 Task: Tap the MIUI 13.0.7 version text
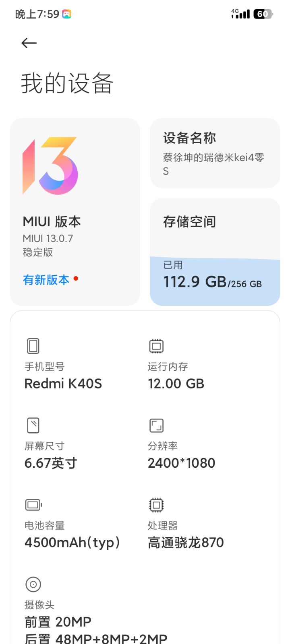click(48, 238)
